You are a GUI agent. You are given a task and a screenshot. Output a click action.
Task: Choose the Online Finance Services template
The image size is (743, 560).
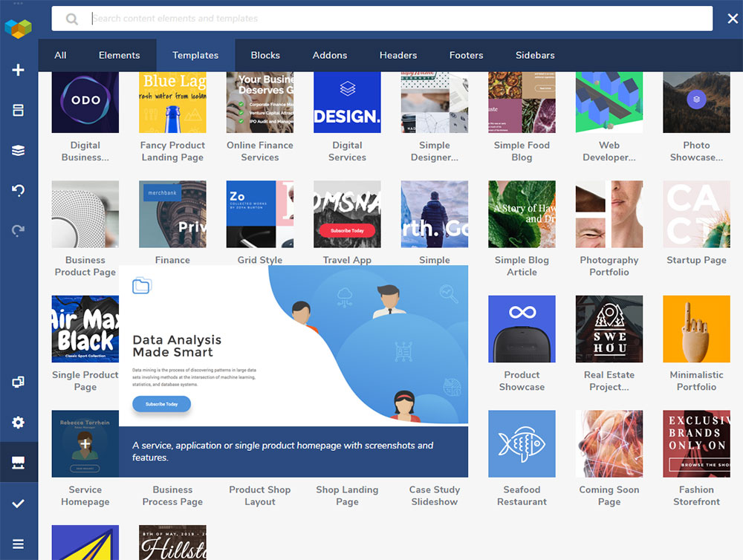coord(259,102)
